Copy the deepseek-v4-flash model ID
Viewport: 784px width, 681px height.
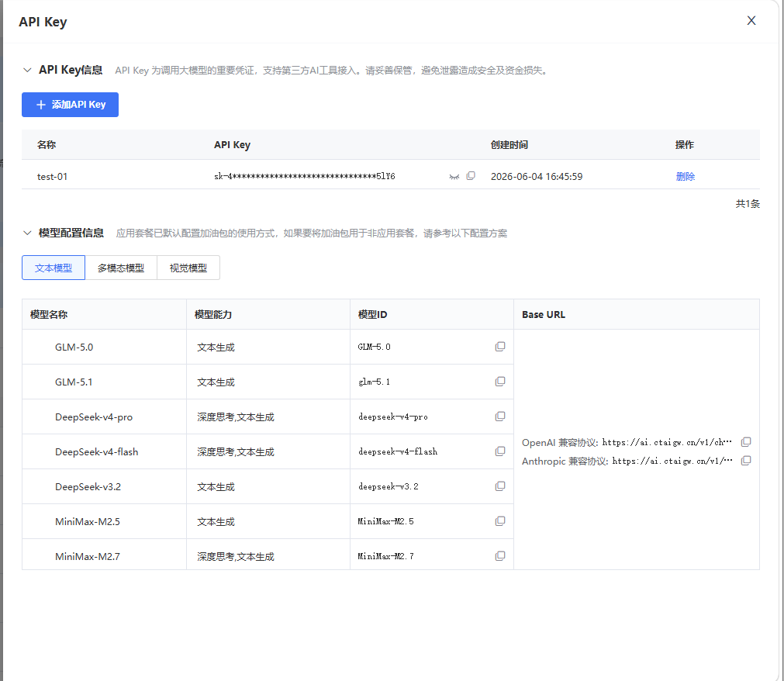coord(500,451)
